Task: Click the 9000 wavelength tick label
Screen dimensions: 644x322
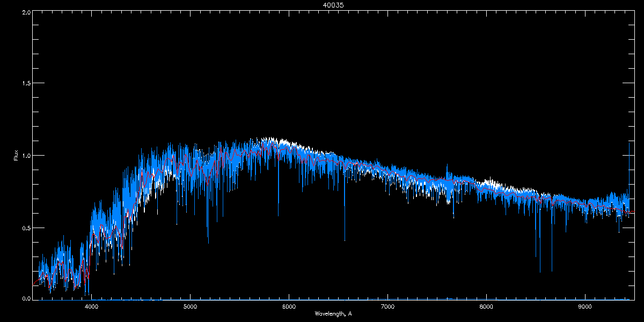Action: coord(585,306)
